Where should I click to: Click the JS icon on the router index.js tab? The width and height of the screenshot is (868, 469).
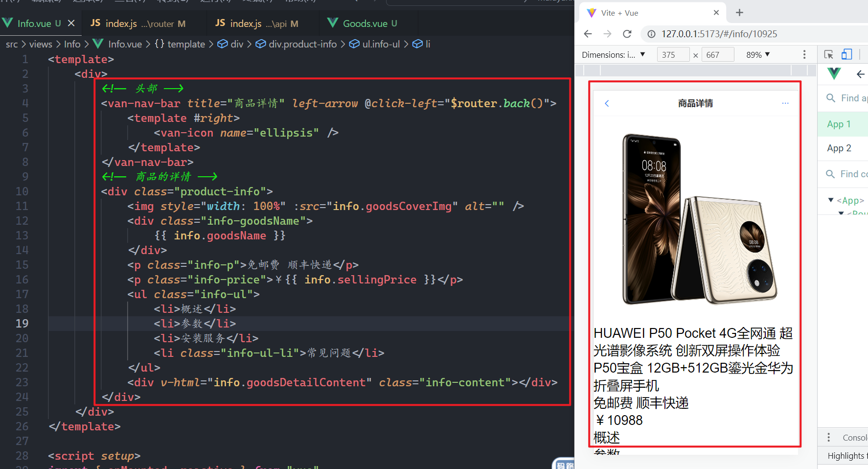95,23
